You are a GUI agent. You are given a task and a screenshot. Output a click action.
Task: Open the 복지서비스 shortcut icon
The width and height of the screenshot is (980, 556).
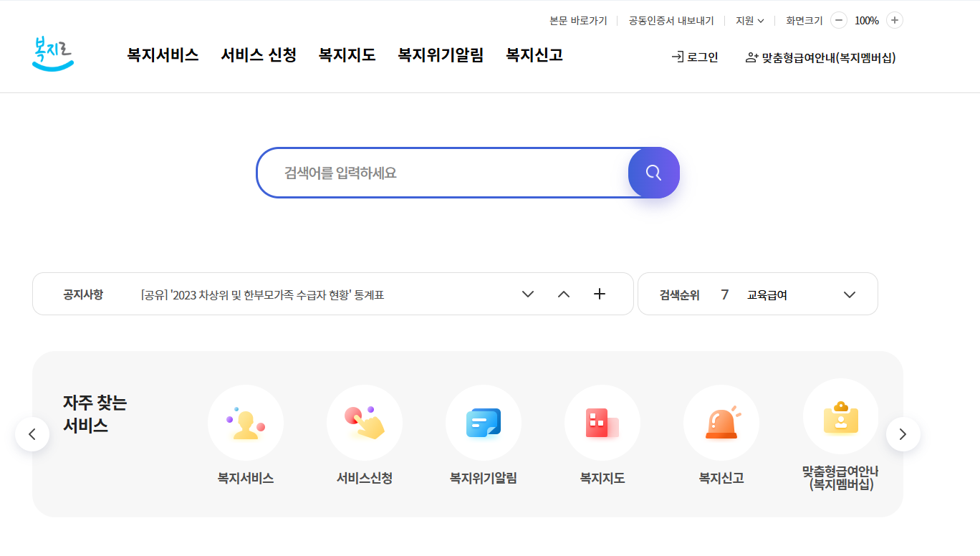246,423
